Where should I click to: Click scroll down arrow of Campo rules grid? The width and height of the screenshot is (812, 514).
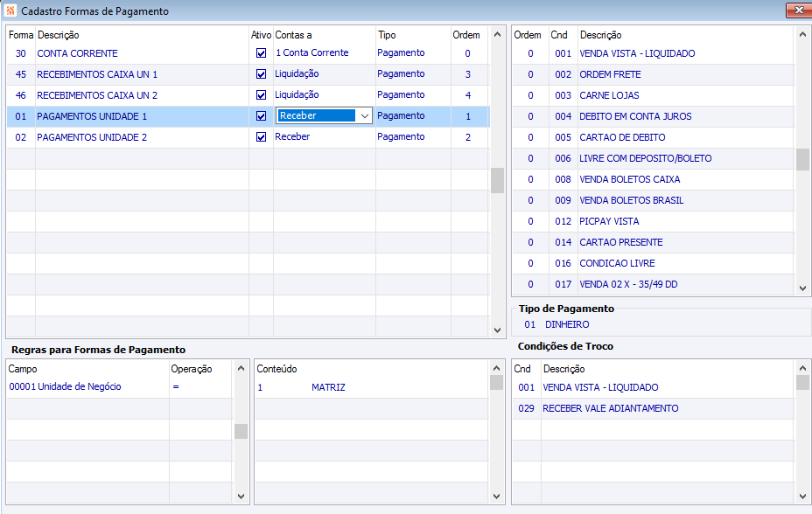(x=241, y=496)
